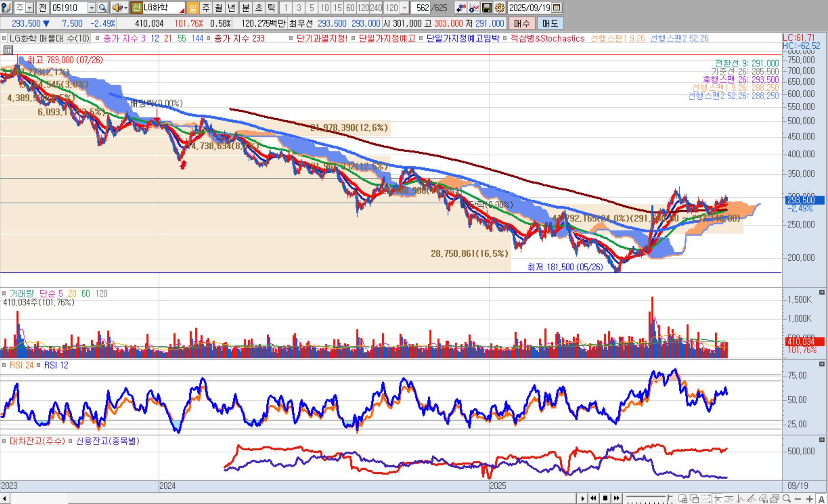Toggle the LG화학 매물대 indicator checkbox
This screenshot has height=504, width=828.
[x=4, y=39]
